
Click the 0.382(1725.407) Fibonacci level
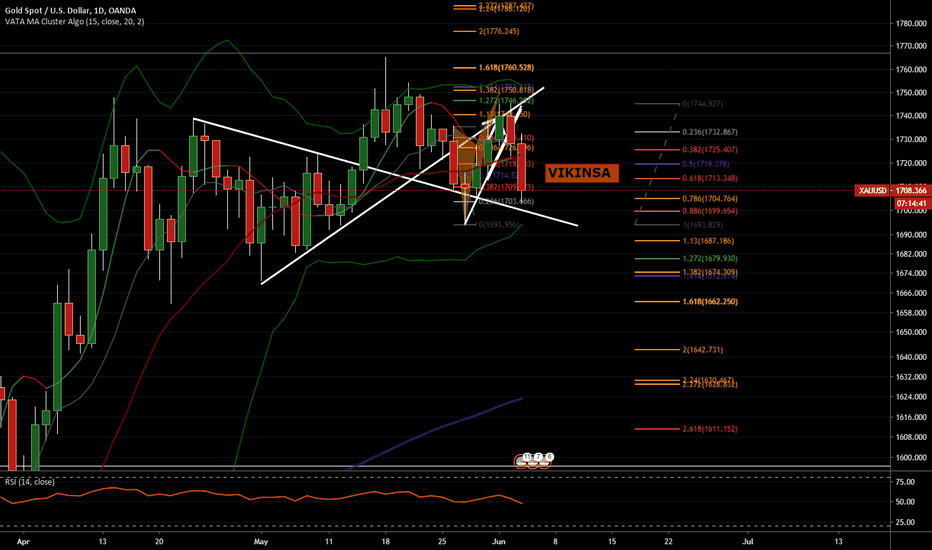pyautogui.click(x=710, y=150)
